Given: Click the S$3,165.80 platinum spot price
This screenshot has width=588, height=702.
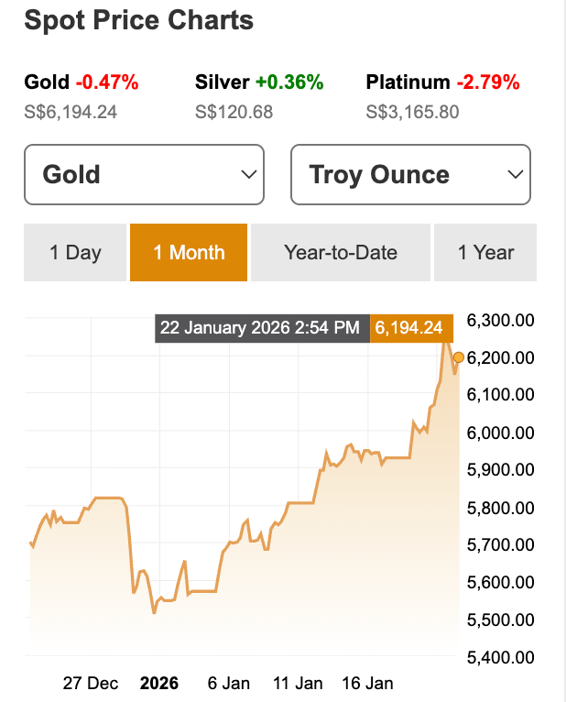Looking at the screenshot, I should coord(412,113).
